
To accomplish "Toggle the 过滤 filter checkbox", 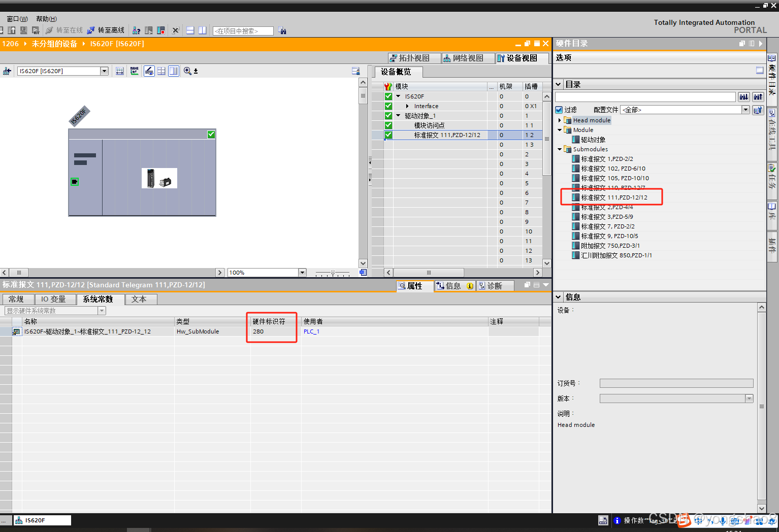I will pos(559,110).
